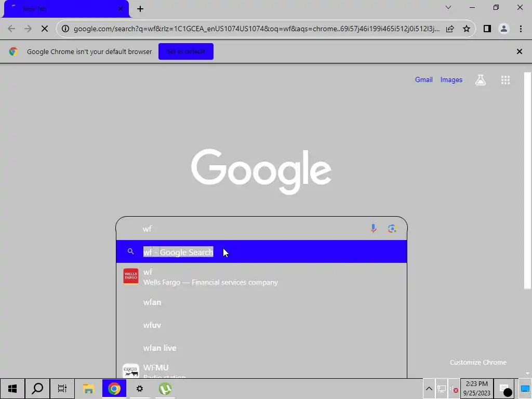Open Task View on taskbar
532x399 pixels.
click(62, 389)
